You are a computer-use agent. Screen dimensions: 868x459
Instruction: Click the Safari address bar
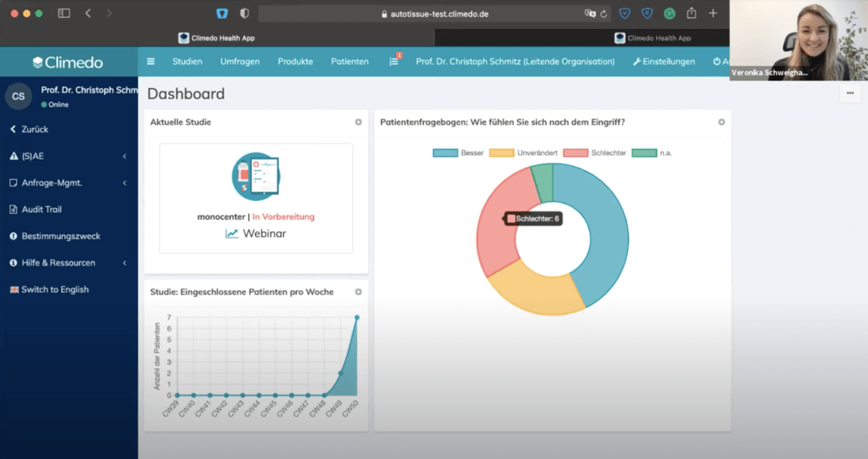point(435,14)
